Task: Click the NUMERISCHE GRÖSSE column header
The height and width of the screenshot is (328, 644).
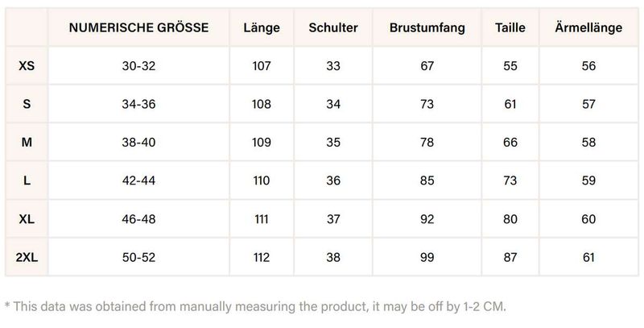Action: [138, 28]
